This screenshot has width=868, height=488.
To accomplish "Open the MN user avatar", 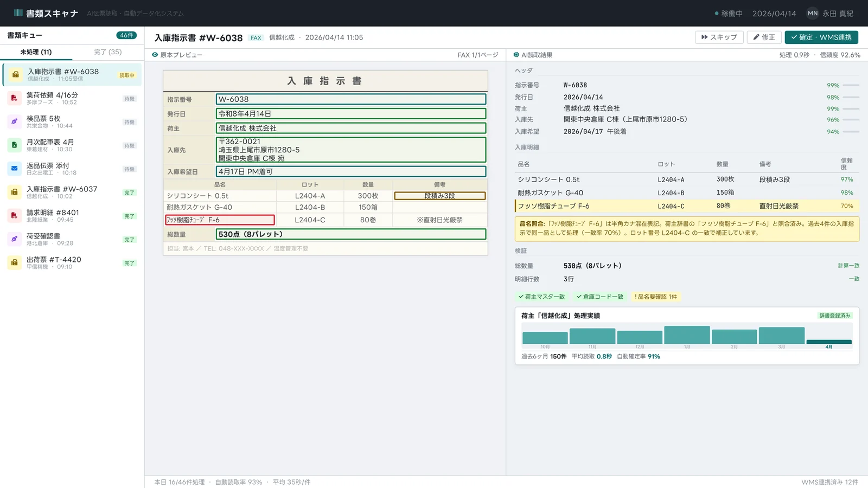I will pyautogui.click(x=812, y=13).
